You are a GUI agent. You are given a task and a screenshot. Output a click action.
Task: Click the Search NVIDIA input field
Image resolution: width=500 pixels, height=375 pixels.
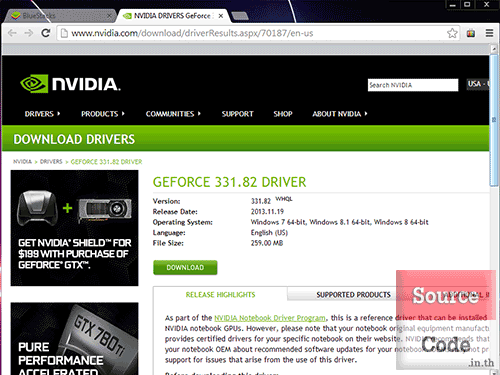coord(413,85)
